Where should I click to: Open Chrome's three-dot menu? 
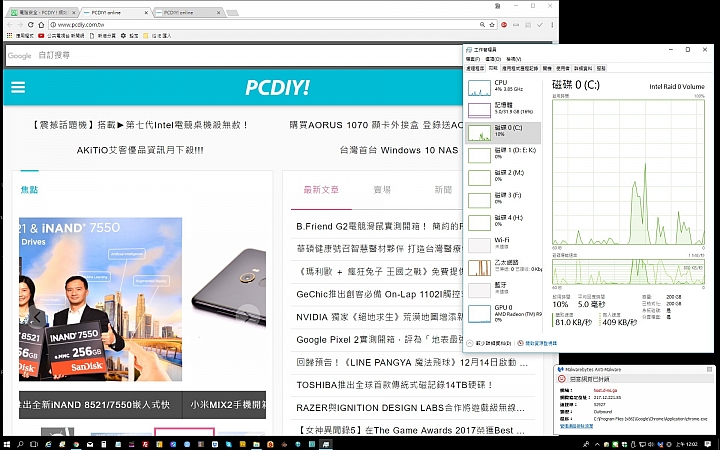pos(552,25)
